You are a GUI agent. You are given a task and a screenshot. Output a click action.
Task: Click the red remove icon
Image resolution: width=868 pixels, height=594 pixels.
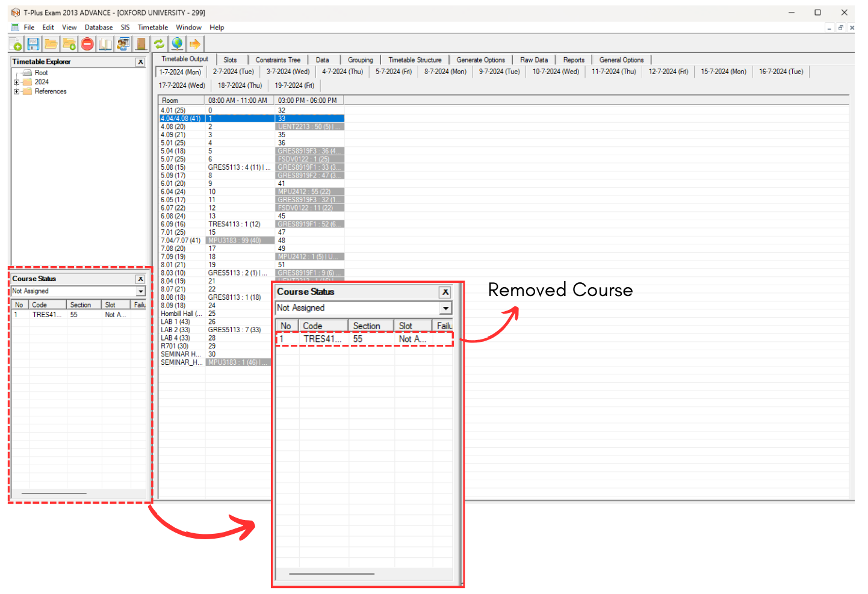point(87,43)
